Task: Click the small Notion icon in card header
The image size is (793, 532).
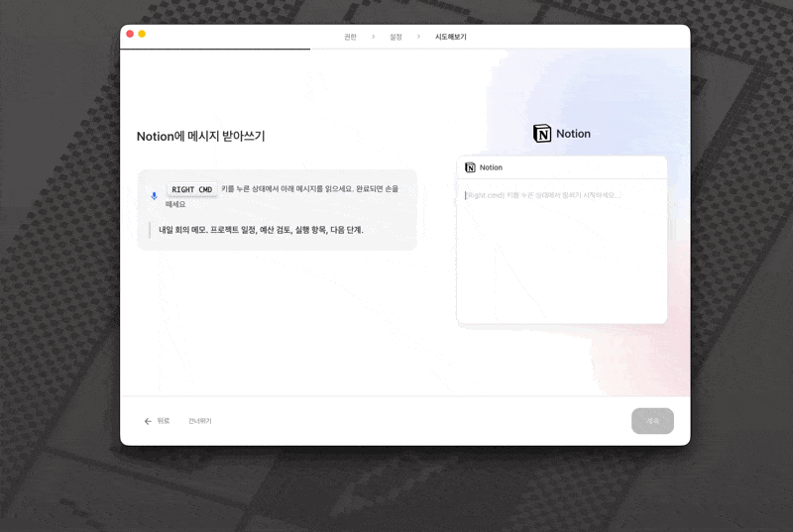Action: (x=470, y=167)
